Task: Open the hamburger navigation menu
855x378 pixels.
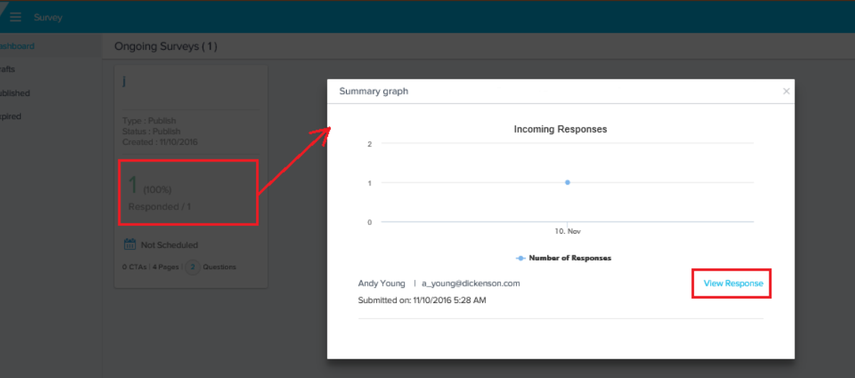Action: 15,17
